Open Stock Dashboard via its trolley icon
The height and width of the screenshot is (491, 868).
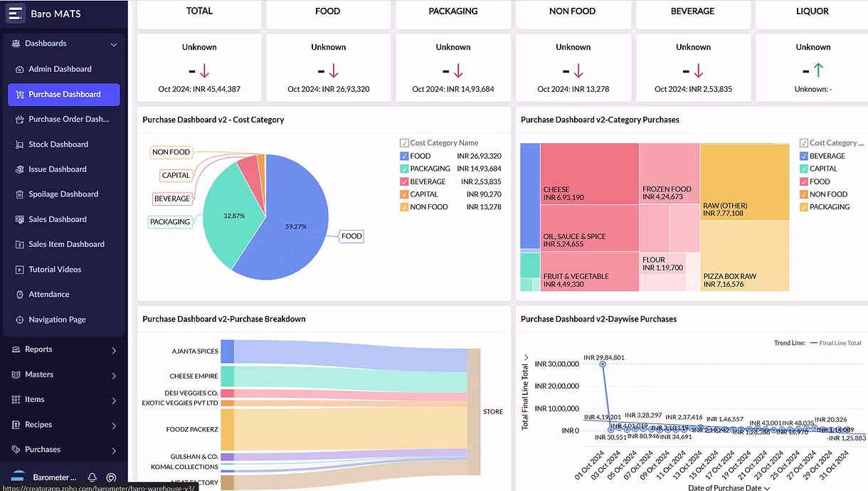(19, 144)
